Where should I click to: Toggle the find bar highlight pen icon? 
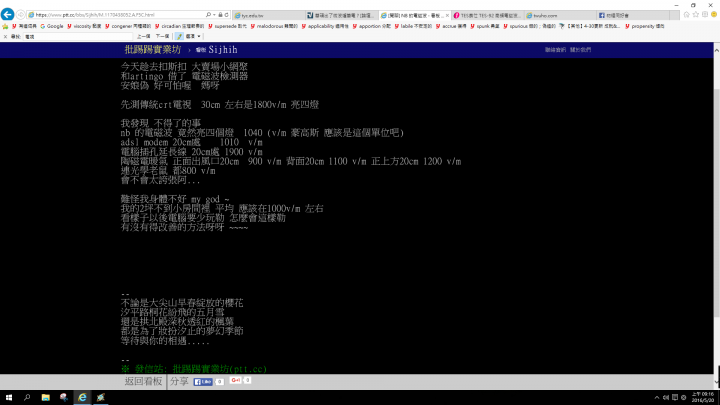tap(180, 36)
